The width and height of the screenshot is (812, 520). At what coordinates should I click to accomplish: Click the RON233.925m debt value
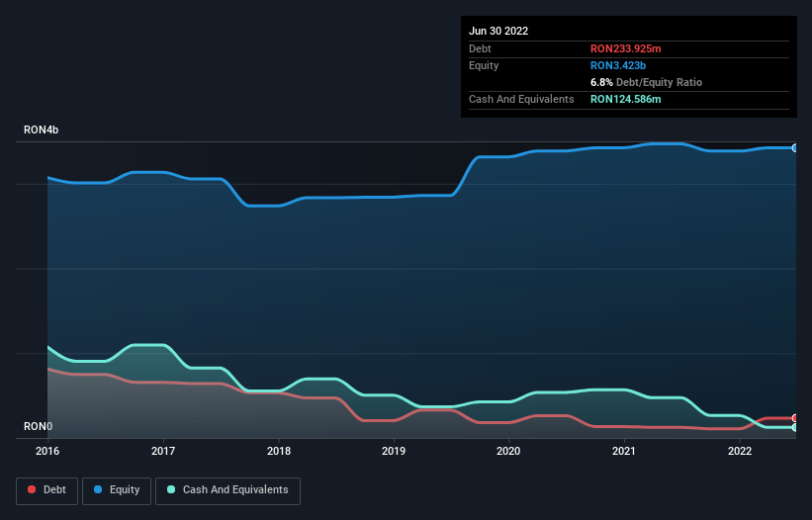tap(626, 48)
